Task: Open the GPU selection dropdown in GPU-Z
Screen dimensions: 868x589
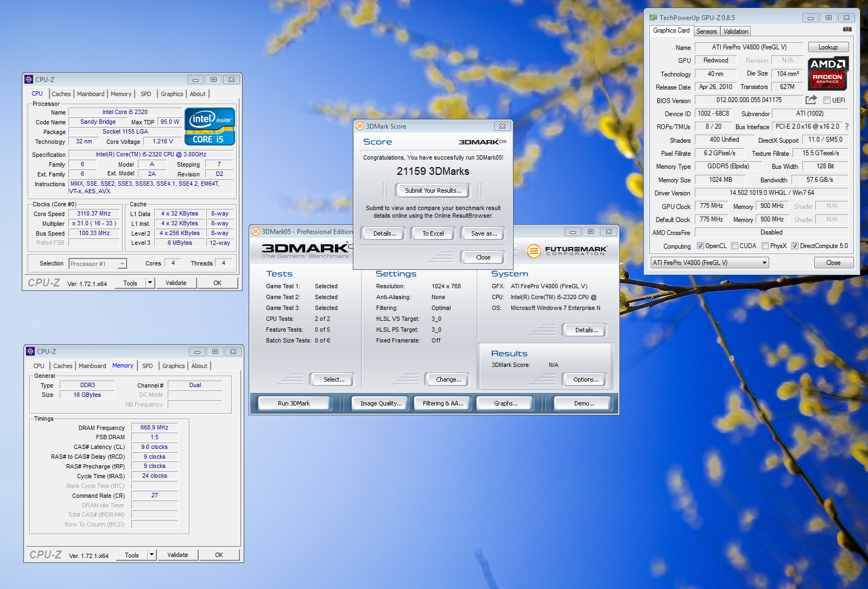Action: point(710,263)
